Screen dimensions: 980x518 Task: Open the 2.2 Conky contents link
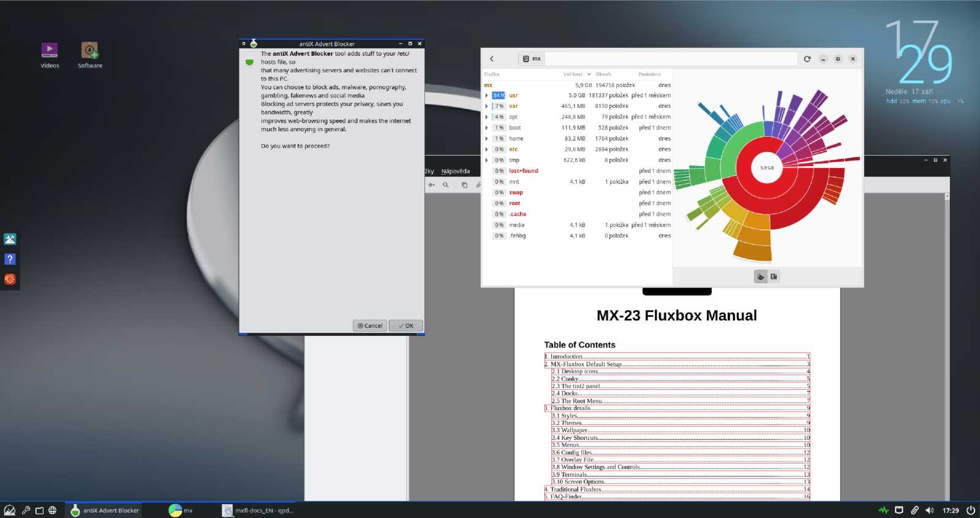pos(680,379)
